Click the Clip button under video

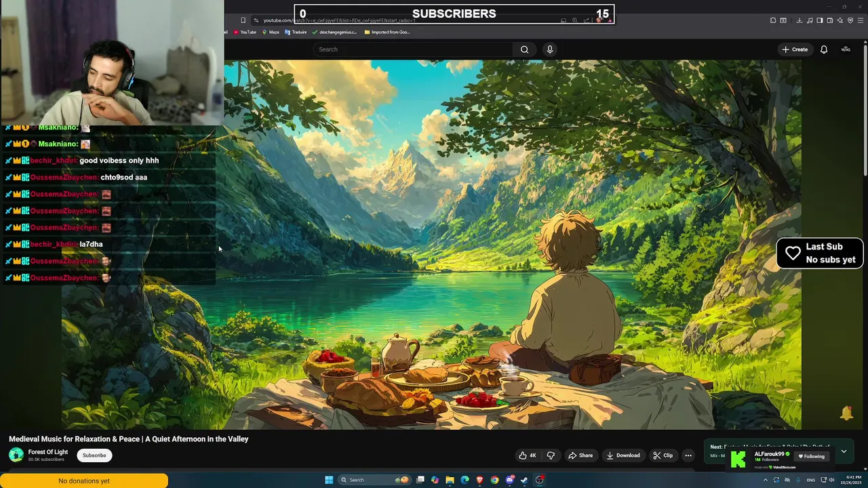click(663, 455)
